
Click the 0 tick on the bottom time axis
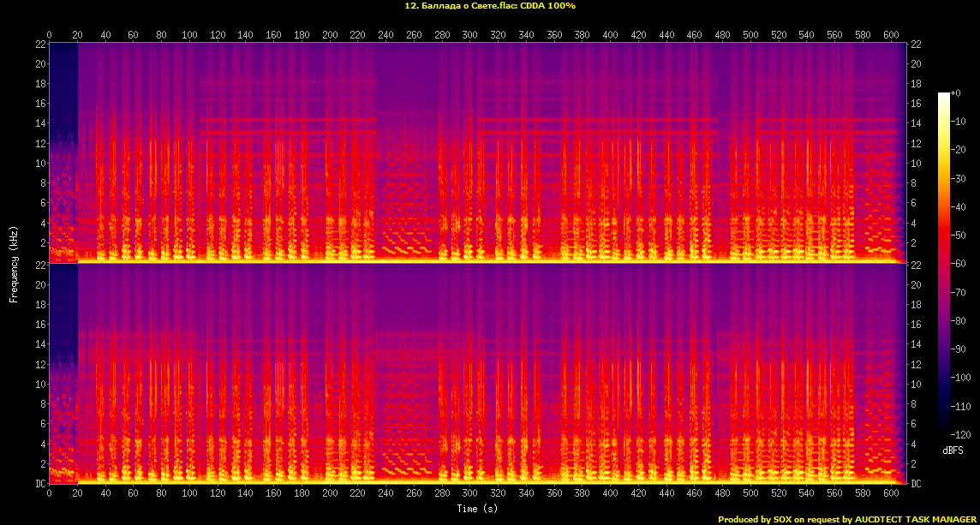tap(49, 494)
